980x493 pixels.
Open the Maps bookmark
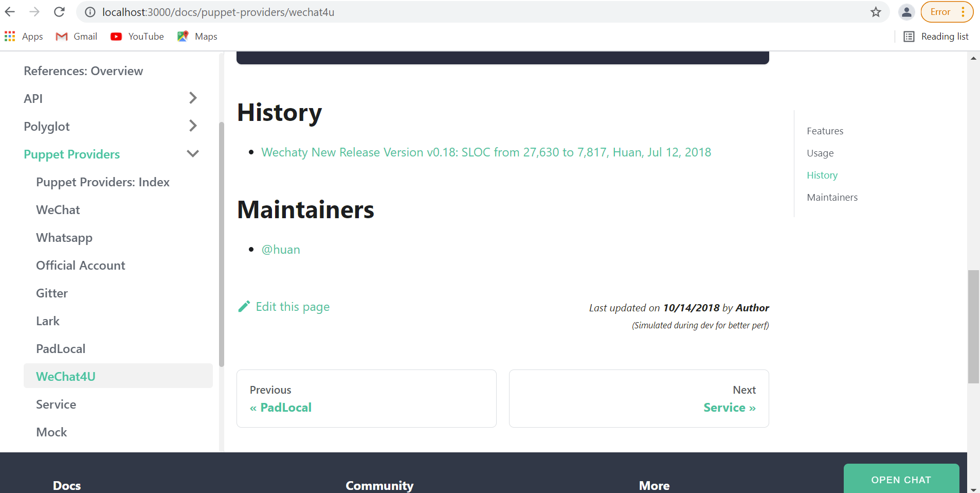click(197, 37)
